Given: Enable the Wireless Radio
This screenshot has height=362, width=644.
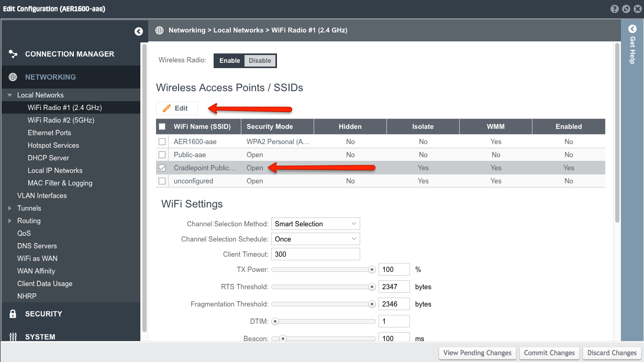Looking at the screenshot, I should 229,61.
